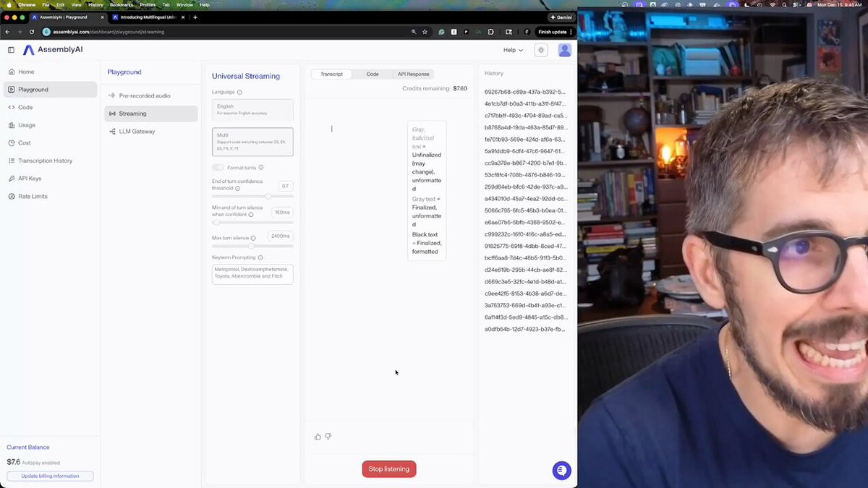
Task: Toggle the sidebar collapse icon beside AssemblyAI logo
Action: [x=11, y=50]
